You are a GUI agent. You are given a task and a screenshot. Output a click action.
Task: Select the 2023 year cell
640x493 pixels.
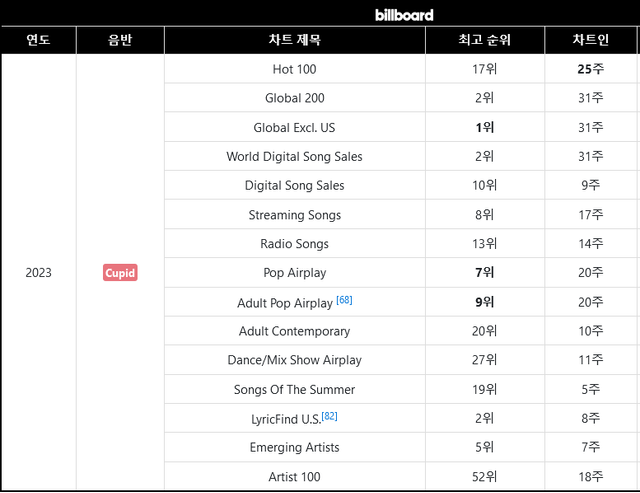point(38,273)
